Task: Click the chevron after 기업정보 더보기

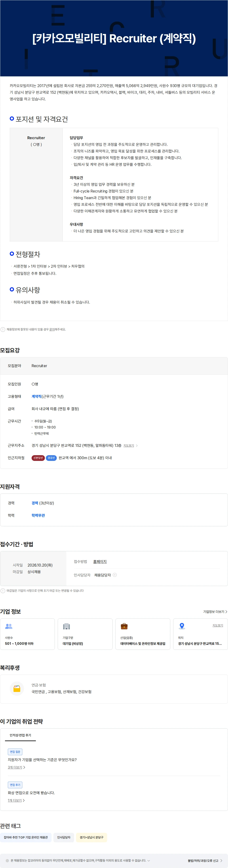Action: click(226, 612)
